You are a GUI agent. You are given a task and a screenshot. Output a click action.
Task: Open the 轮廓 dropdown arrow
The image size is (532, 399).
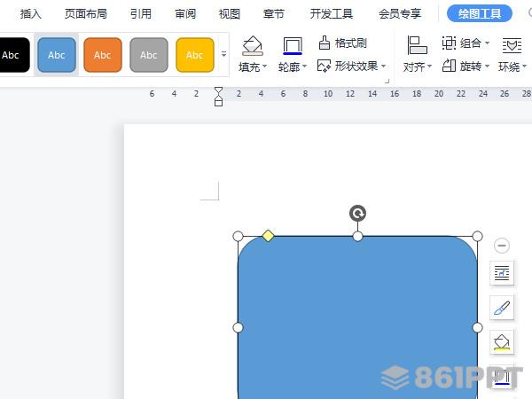pyautogui.click(x=304, y=66)
